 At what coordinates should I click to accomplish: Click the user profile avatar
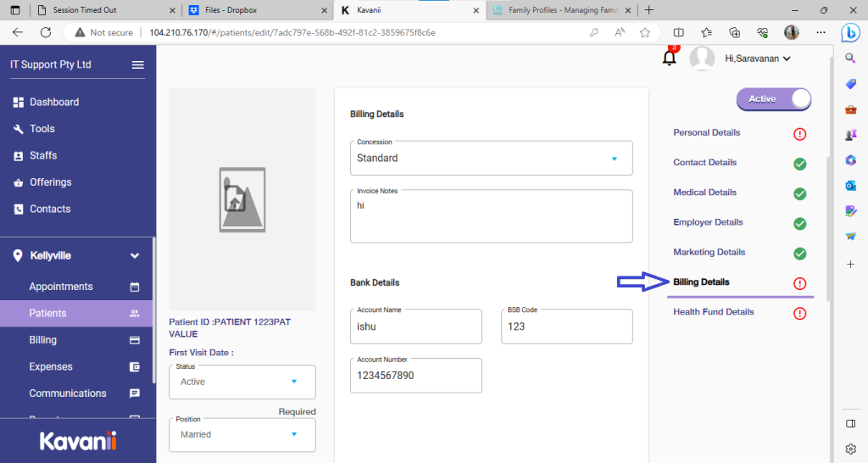pyautogui.click(x=702, y=59)
